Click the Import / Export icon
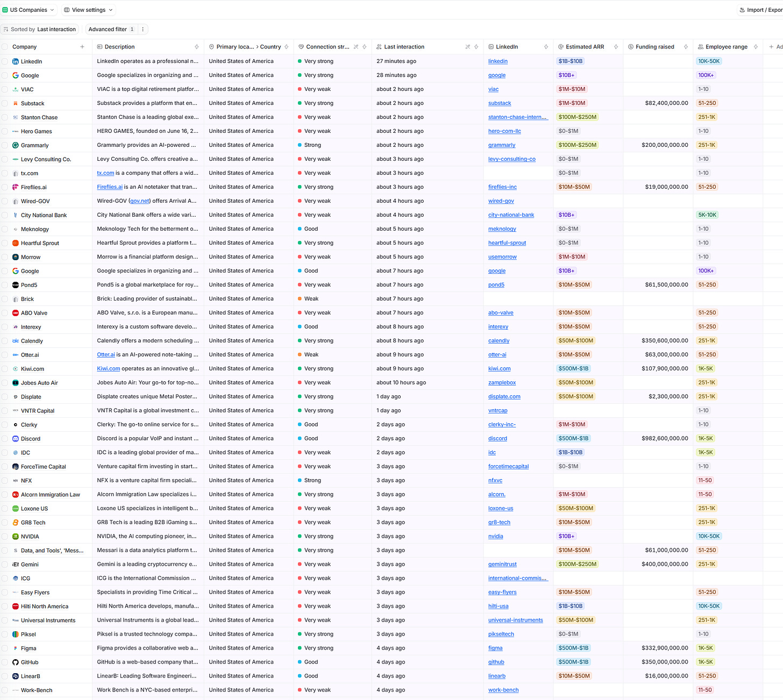 [742, 10]
